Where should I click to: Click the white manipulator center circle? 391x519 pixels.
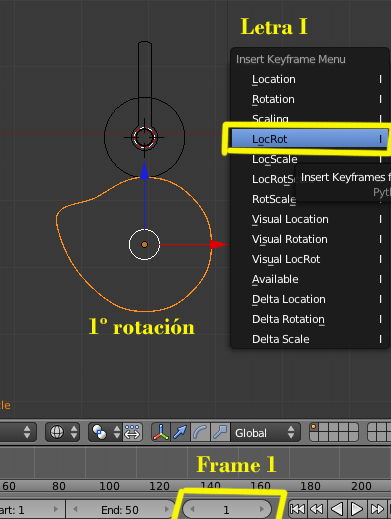click(144, 245)
